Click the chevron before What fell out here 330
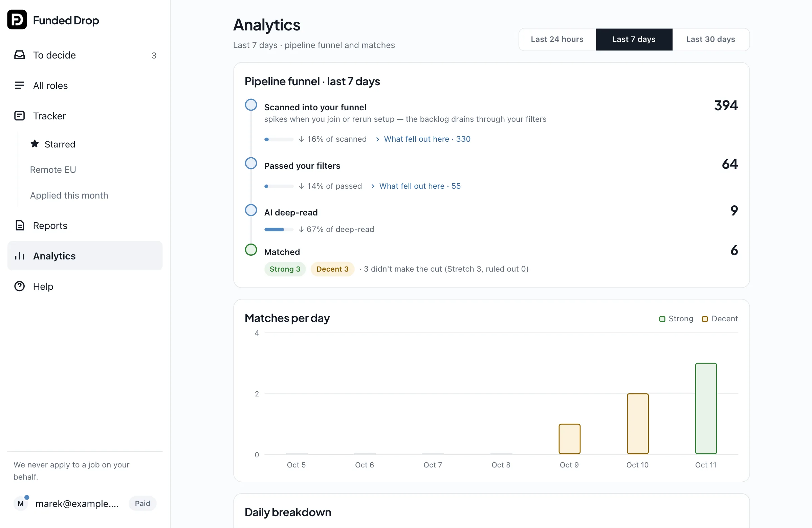This screenshot has width=812, height=528. [377, 139]
